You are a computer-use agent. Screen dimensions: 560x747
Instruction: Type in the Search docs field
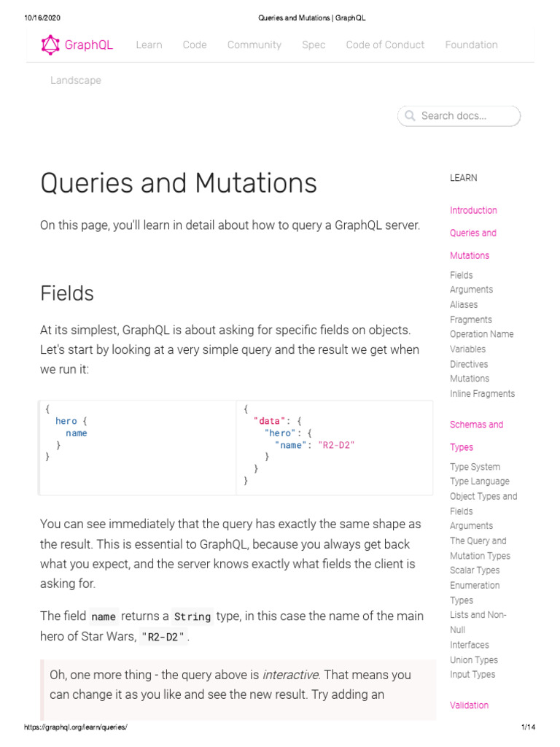pyautogui.click(x=465, y=116)
